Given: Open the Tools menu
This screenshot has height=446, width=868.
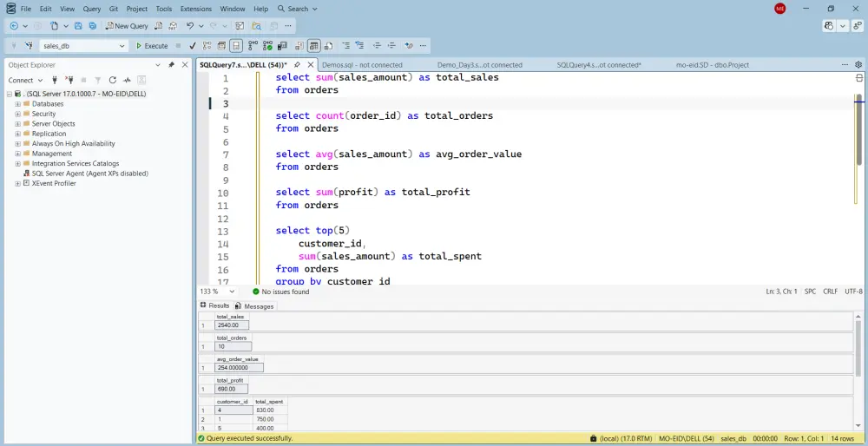Looking at the screenshot, I should pyautogui.click(x=164, y=9).
